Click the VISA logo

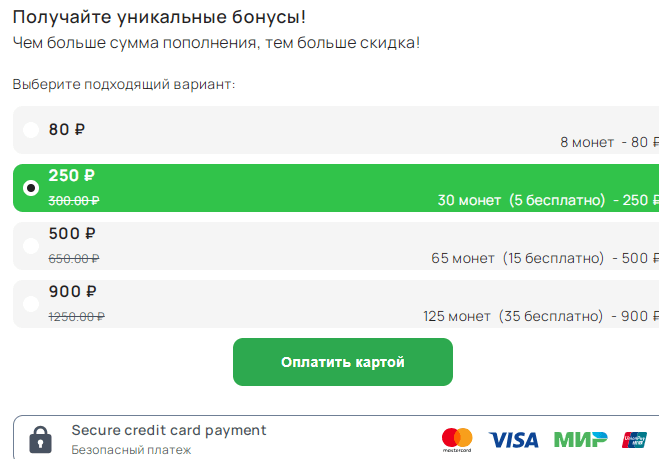[x=513, y=439]
